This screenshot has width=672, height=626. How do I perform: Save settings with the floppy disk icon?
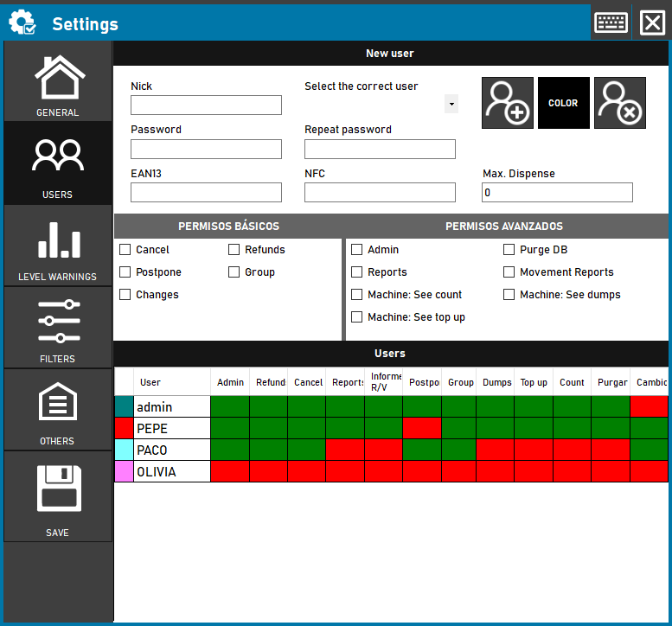coord(58,496)
